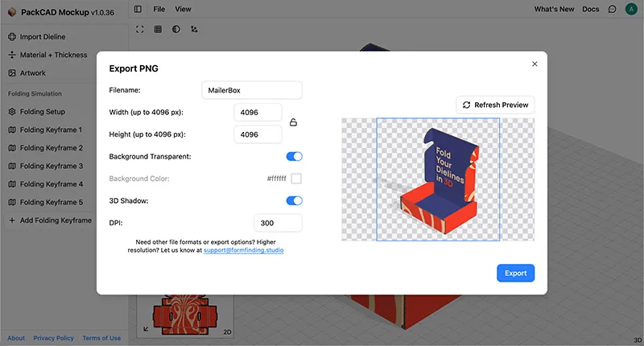Click the contrast theme icon
This screenshot has width=644, height=346.
[175, 29]
